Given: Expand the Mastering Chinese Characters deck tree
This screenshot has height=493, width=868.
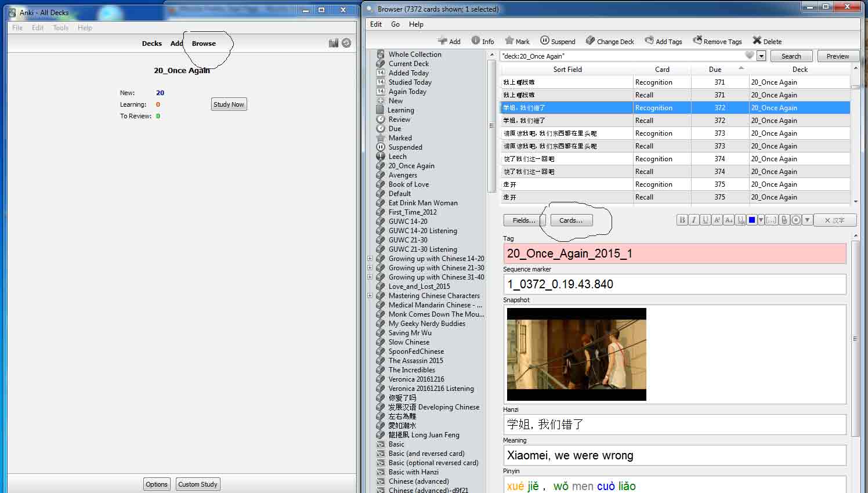Looking at the screenshot, I should point(370,296).
